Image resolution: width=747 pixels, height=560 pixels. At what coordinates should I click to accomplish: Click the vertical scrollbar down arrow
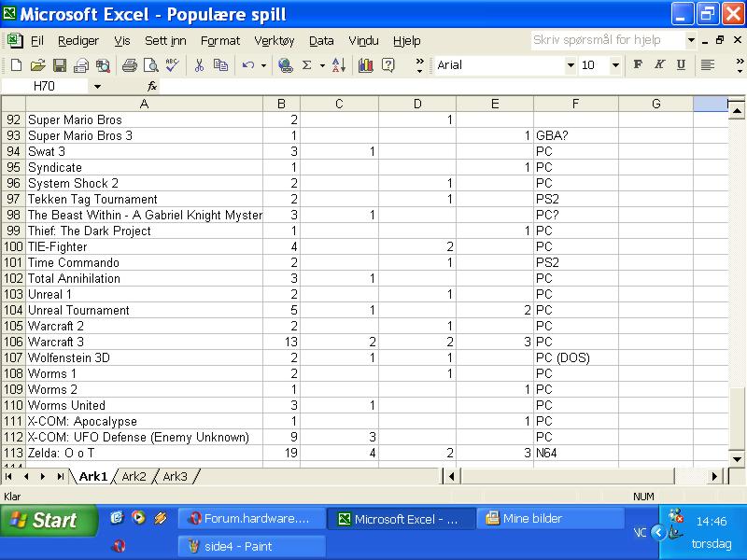click(737, 459)
